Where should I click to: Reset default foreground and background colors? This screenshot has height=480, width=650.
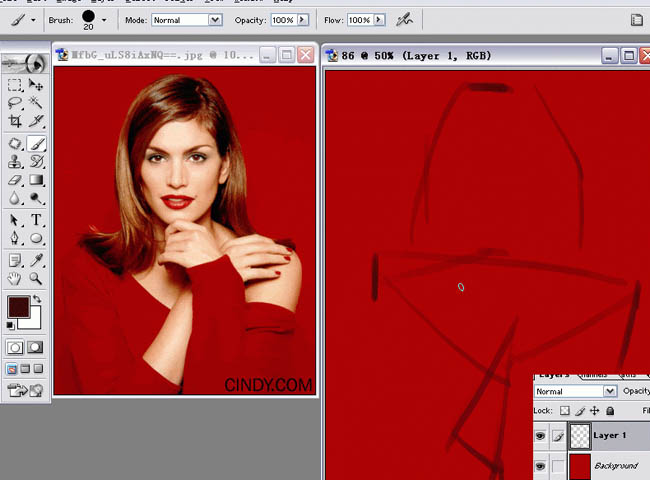click(10, 326)
